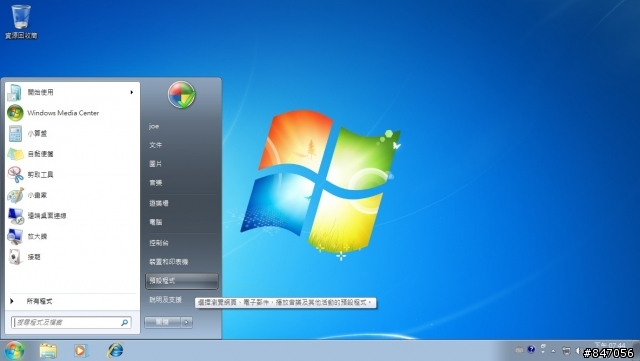The image size is (640, 361).
Task: Click the volume speaker tray icon
Action: click(577, 350)
